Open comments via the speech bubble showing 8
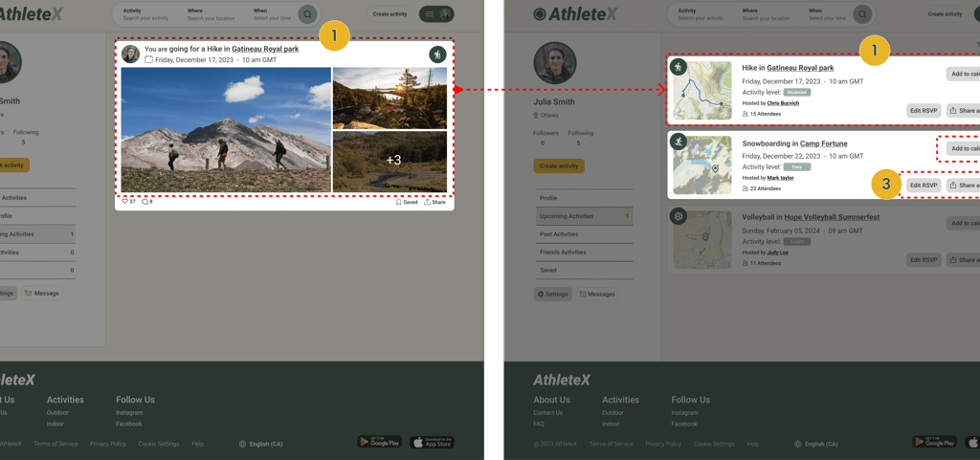The width and height of the screenshot is (980, 460). [145, 202]
